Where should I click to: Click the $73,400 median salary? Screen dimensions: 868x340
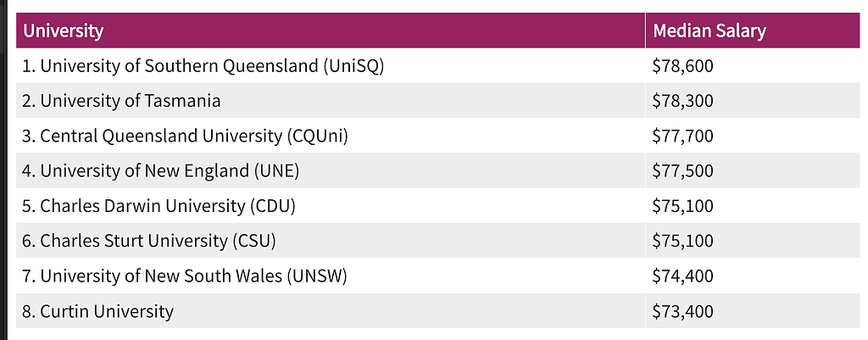tap(682, 311)
